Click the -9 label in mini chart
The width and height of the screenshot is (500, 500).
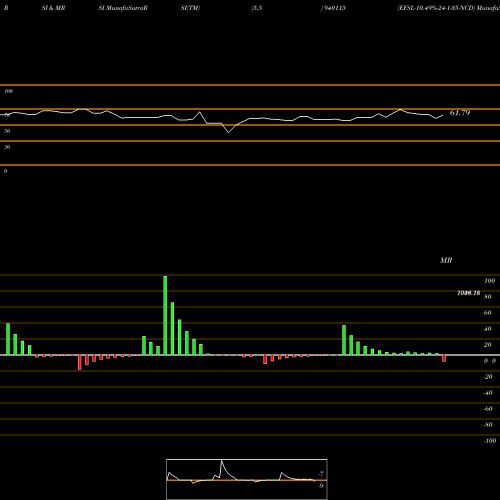(320, 486)
